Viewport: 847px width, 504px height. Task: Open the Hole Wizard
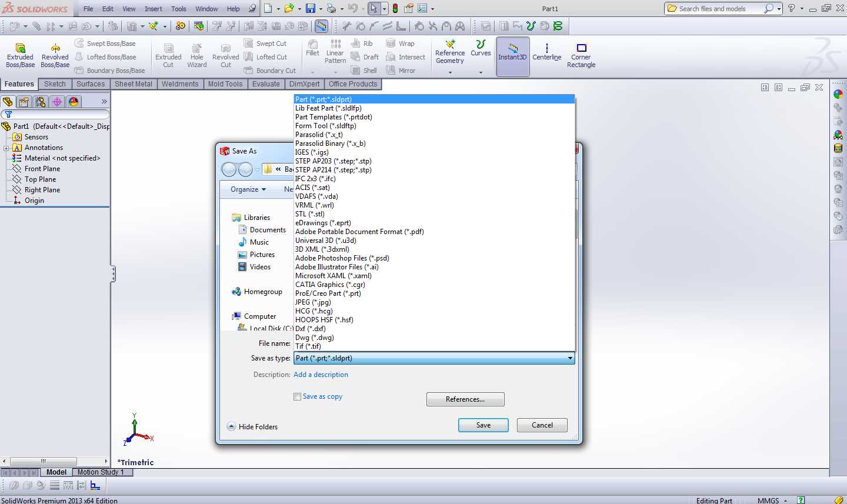[196, 56]
